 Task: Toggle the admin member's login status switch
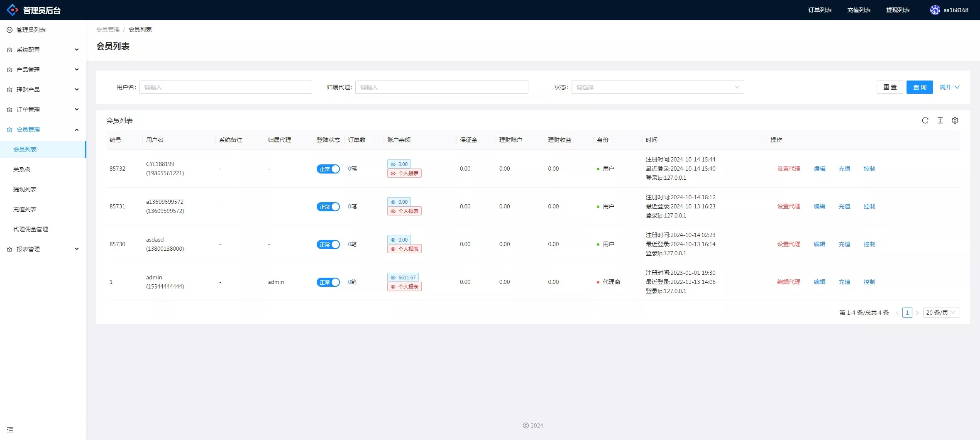328,282
